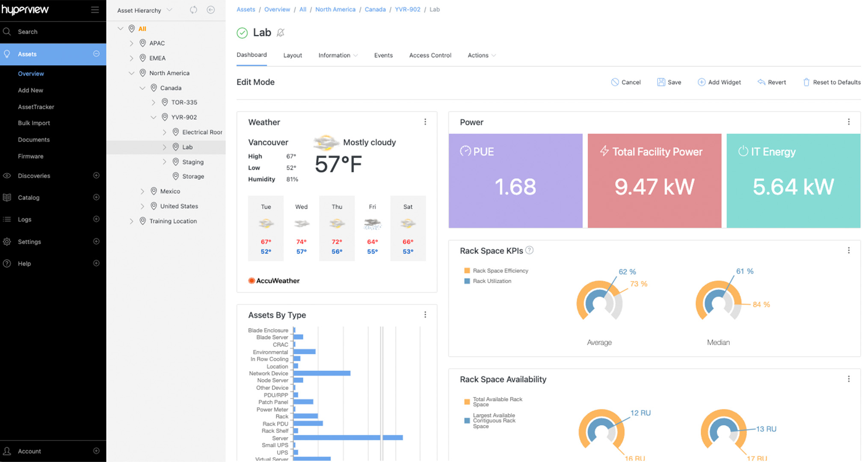
Task: Open the Events tab
Action: (383, 55)
